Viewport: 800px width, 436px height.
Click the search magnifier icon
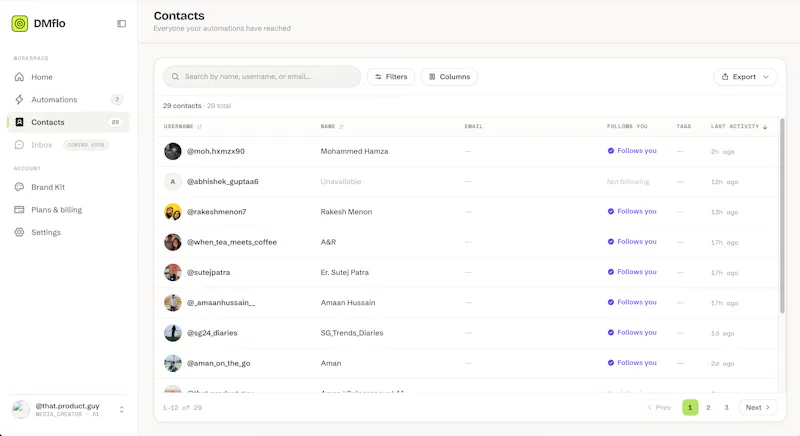[175, 76]
